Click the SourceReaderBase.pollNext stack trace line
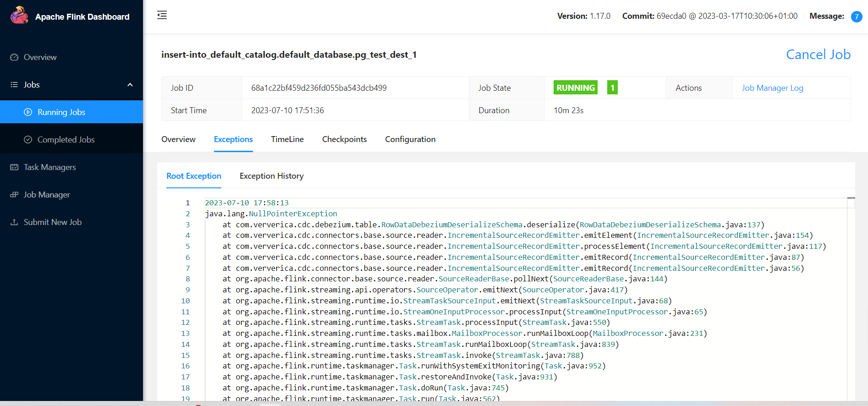 [445, 279]
